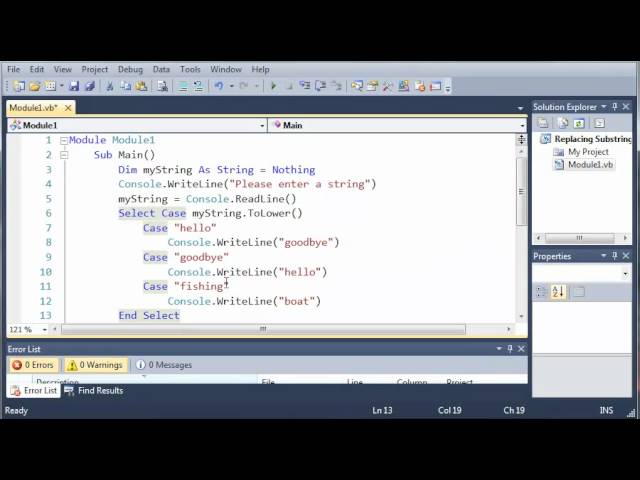640x480 pixels.
Task: Open the Main method dropdown
Action: coord(395,125)
